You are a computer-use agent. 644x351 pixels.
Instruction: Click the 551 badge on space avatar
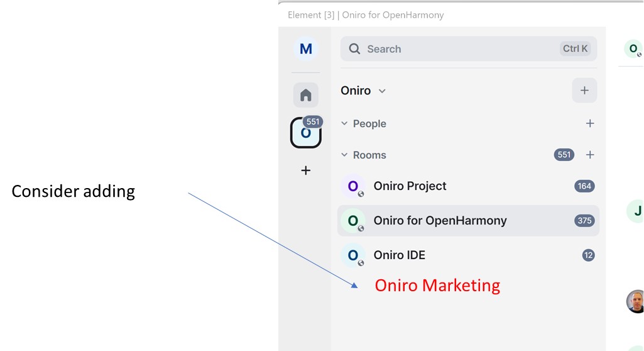pyautogui.click(x=312, y=121)
